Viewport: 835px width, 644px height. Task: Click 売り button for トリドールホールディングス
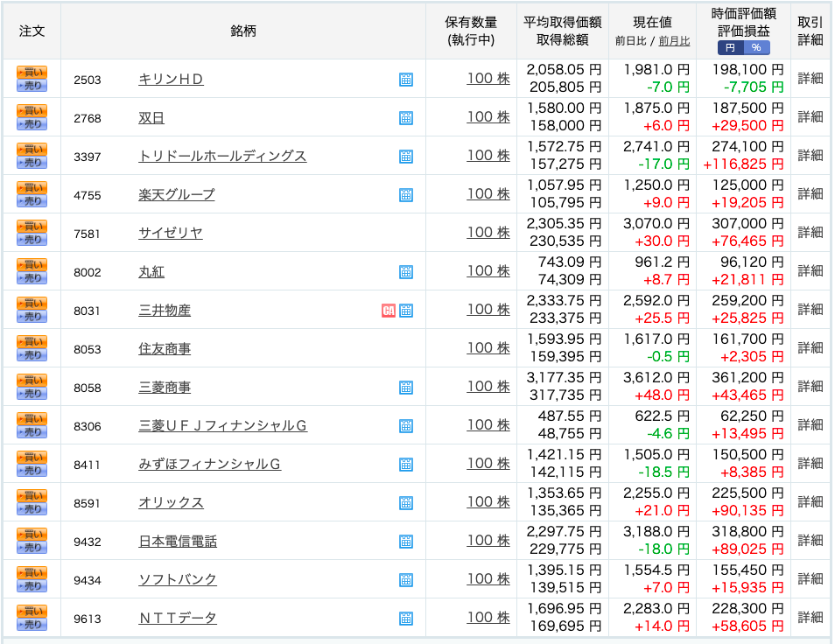[32, 163]
